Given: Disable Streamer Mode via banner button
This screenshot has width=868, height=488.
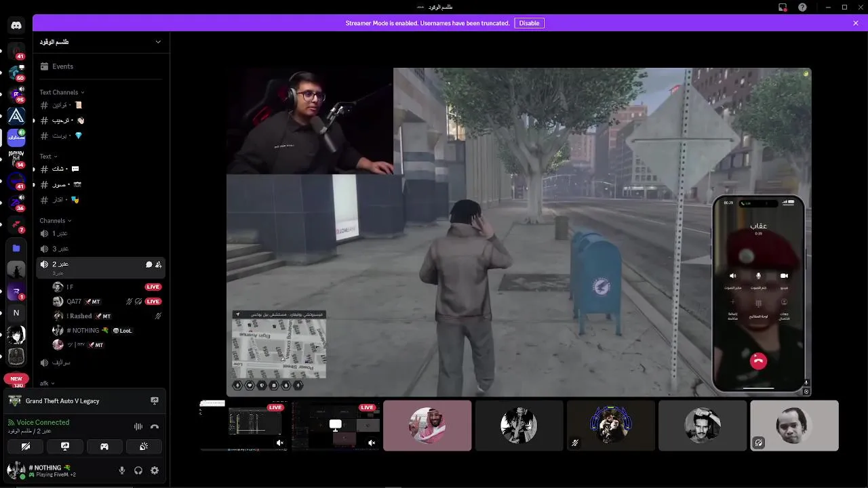Looking at the screenshot, I should point(529,23).
